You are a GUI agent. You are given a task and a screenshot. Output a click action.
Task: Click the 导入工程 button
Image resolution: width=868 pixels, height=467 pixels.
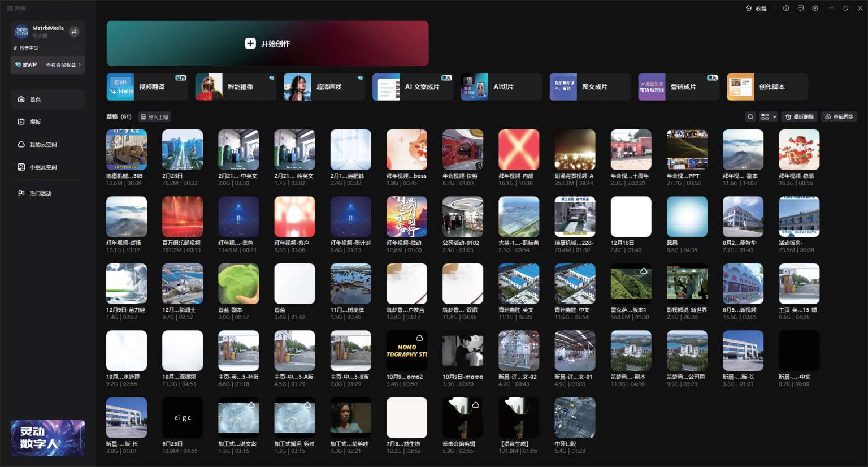154,117
